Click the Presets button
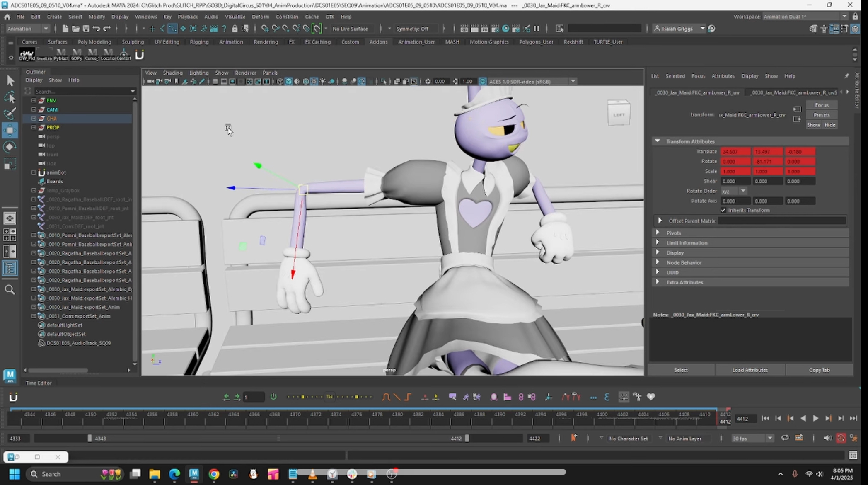868x485 pixels. (x=822, y=115)
